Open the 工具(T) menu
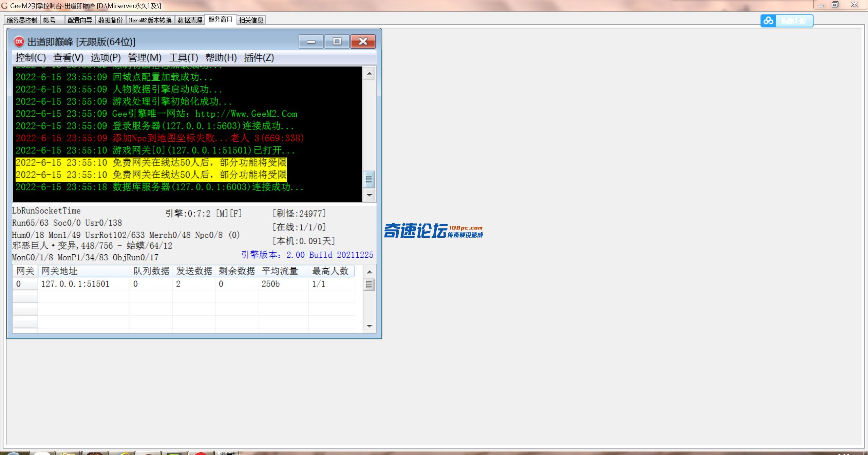This screenshot has height=455, width=868. tap(183, 58)
